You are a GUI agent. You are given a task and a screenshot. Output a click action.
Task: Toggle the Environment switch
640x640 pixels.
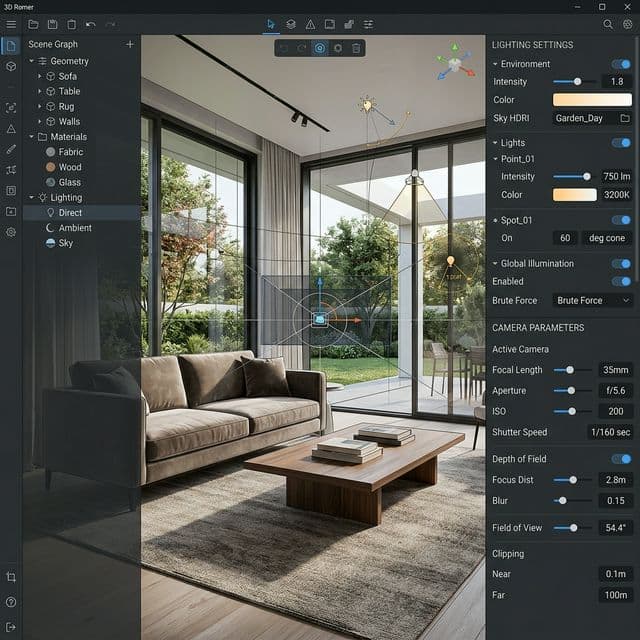click(621, 64)
